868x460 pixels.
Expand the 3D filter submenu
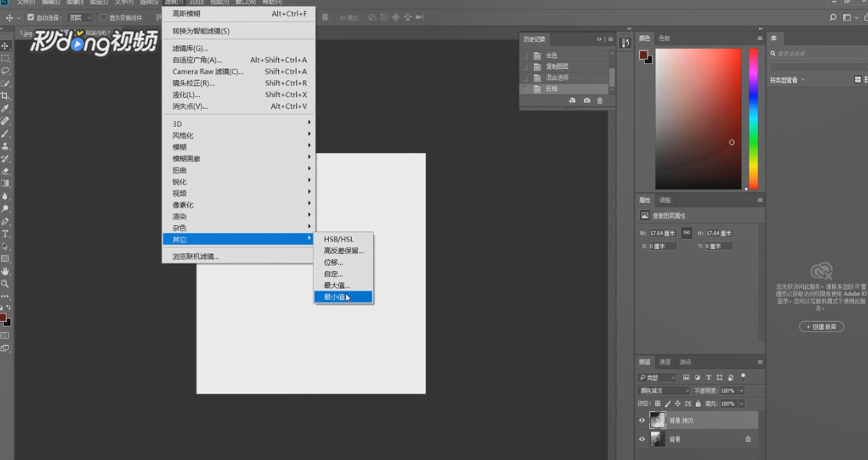tap(239, 124)
